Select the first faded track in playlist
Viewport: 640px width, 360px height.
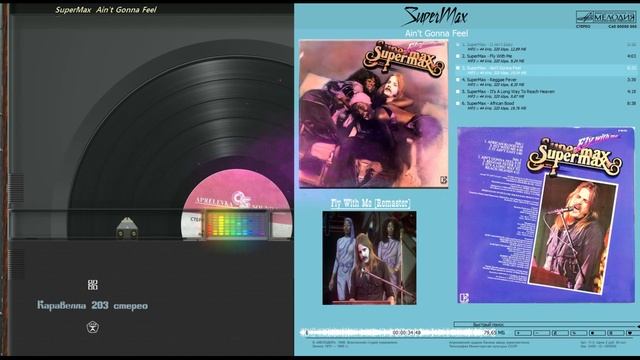[546, 46]
